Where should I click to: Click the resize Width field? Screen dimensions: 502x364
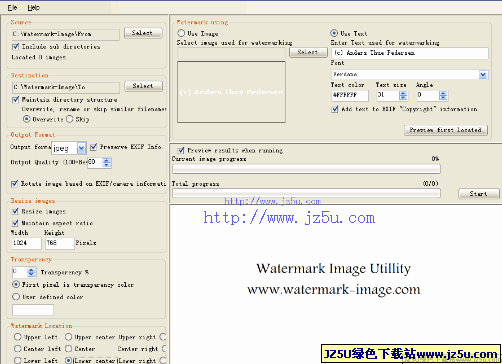(27, 243)
